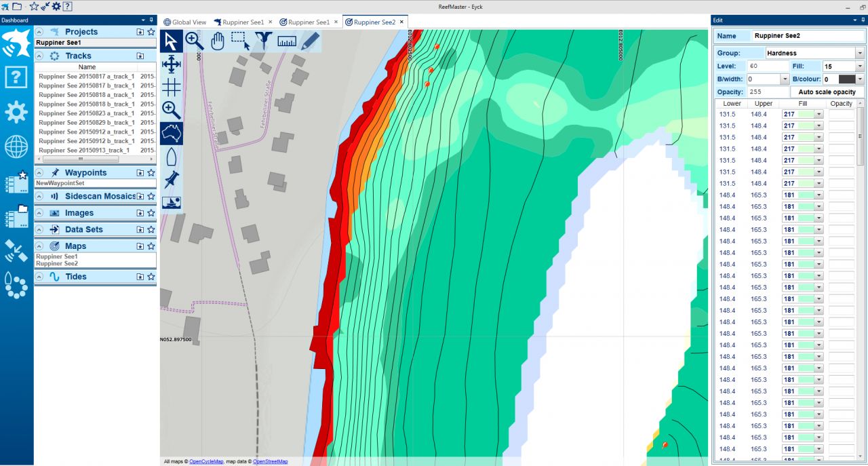Click the B/colour dark swatch
868x466 pixels.
847,79
